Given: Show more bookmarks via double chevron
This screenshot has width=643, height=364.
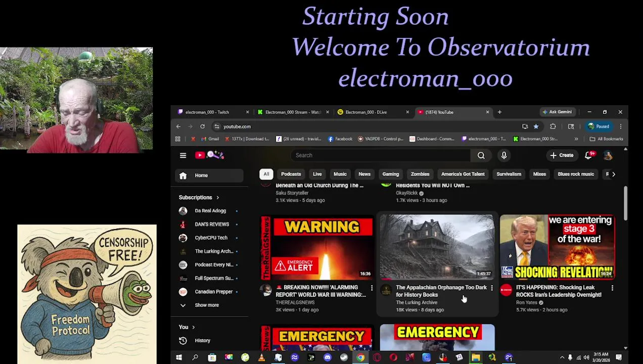Looking at the screenshot, I should 576,139.
